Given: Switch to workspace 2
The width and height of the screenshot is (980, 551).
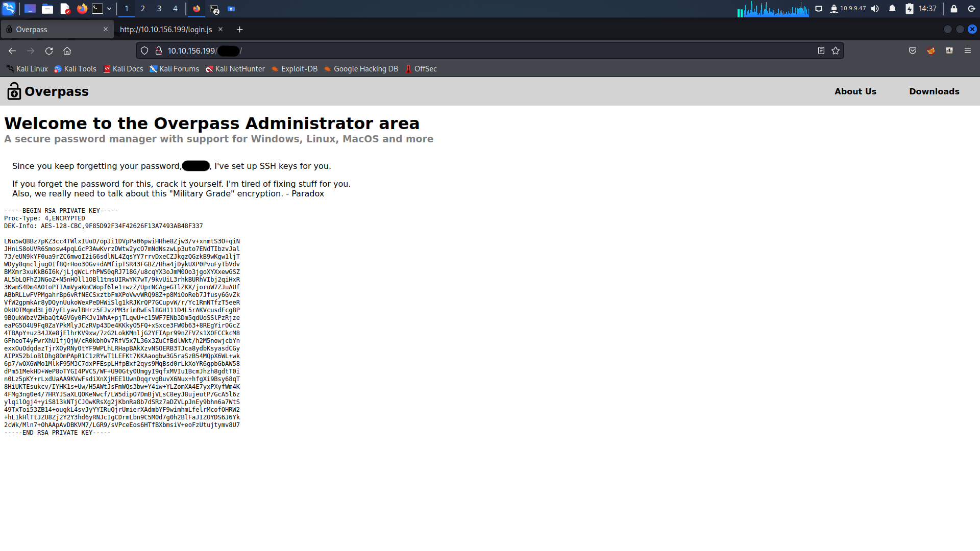Looking at the screenshot, I should coord(143,9).
